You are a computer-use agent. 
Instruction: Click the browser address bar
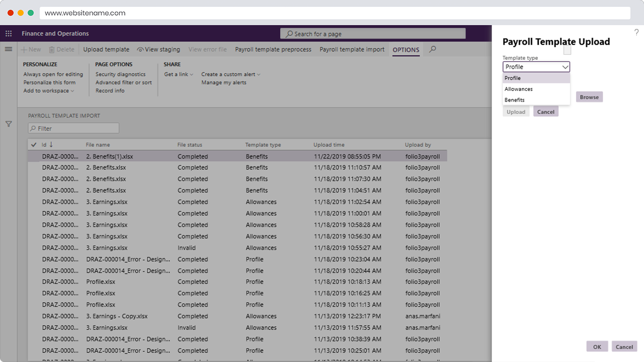click(x=335, y=13)
